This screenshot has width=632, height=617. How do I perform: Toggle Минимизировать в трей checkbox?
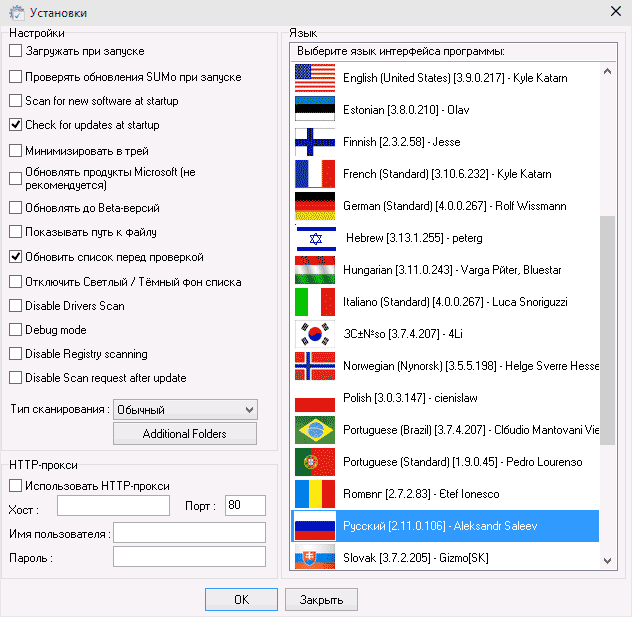15,151
